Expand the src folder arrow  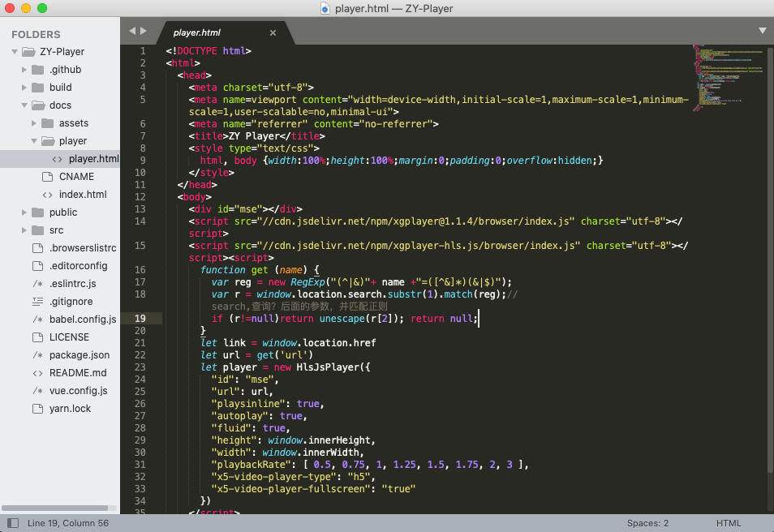(x=24, y=230)
